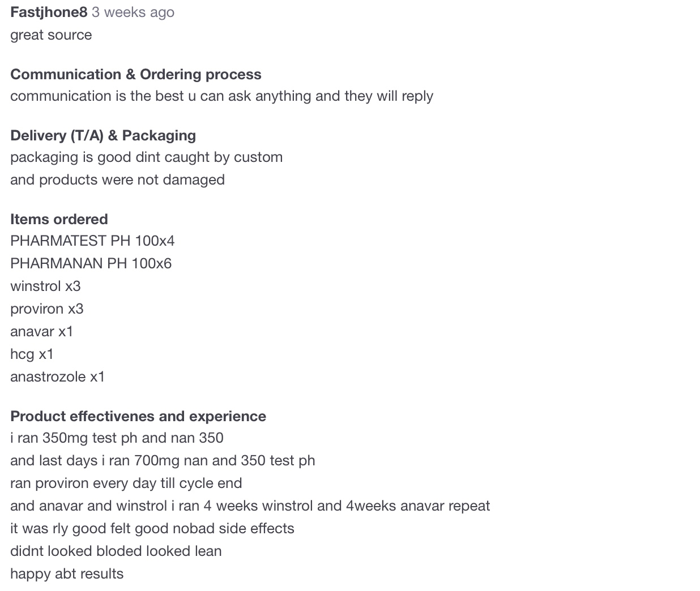This screenshot has height=591, width=700.
Task: Click the "anavar x1" item line
Action: click(x=42, y=331)
